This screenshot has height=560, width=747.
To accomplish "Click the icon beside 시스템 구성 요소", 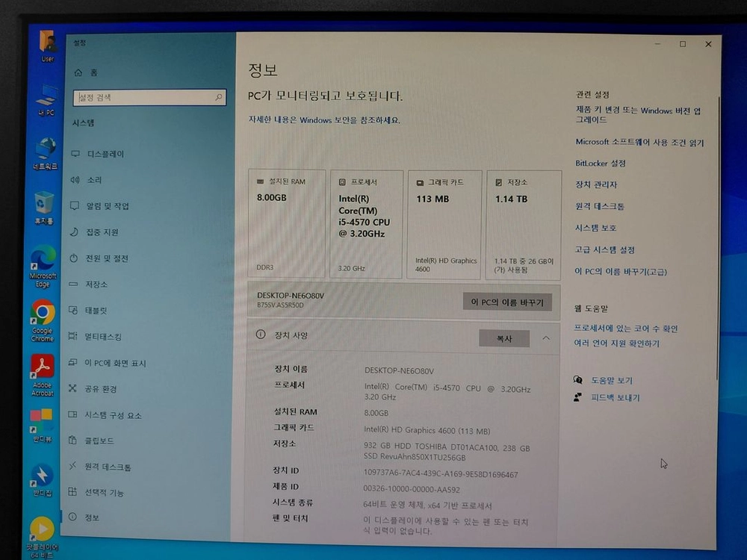I will click(x=72, y=414).
